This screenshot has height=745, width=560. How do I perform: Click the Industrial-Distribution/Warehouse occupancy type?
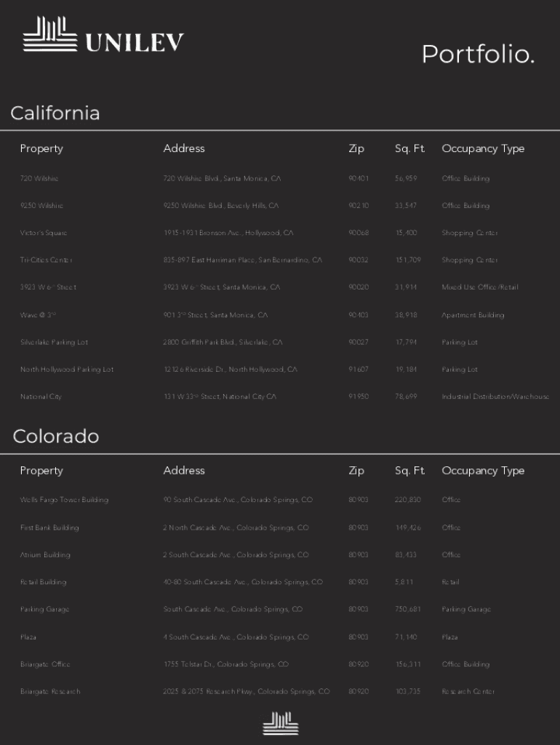(495, 397)
